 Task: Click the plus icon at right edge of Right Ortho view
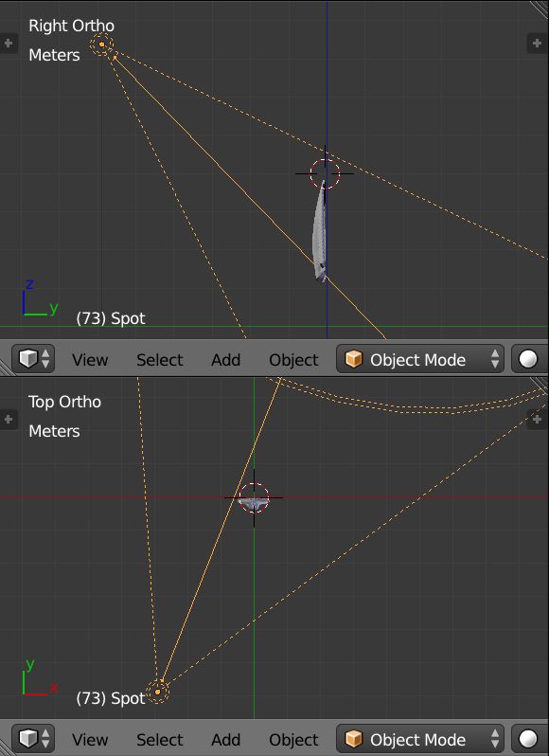click(x=537, y=44)
